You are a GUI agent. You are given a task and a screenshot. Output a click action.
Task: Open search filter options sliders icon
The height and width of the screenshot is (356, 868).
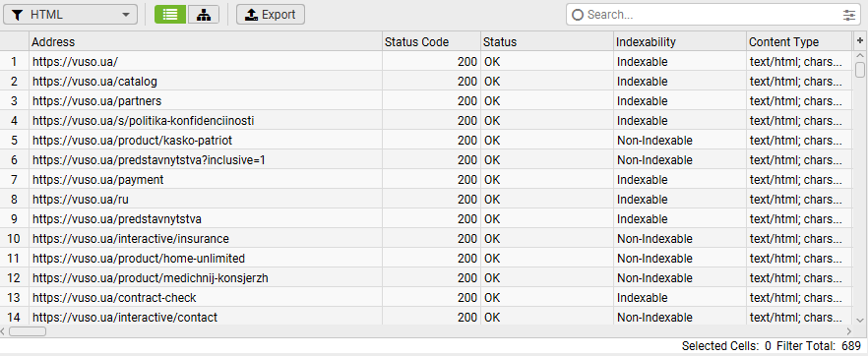coord(848,15)
